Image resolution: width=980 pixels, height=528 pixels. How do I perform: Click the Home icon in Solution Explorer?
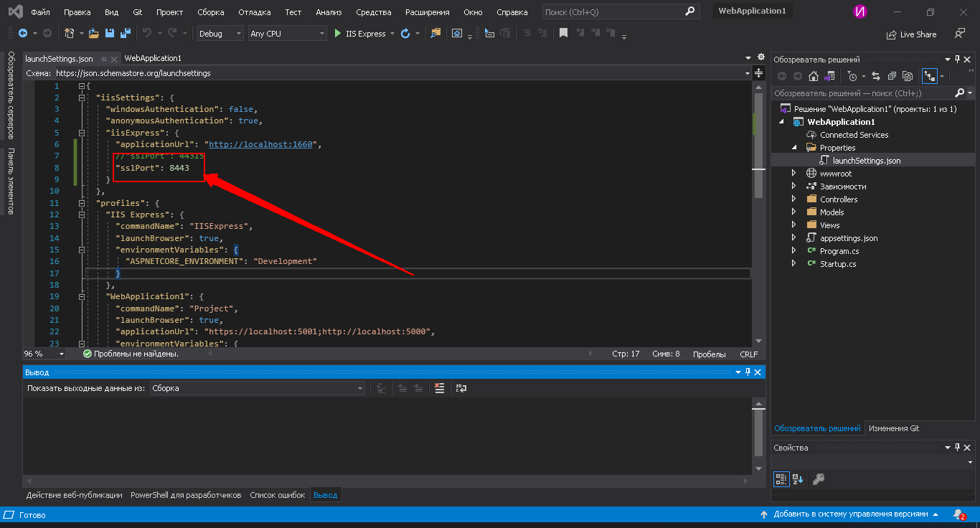tap(814, 76)
